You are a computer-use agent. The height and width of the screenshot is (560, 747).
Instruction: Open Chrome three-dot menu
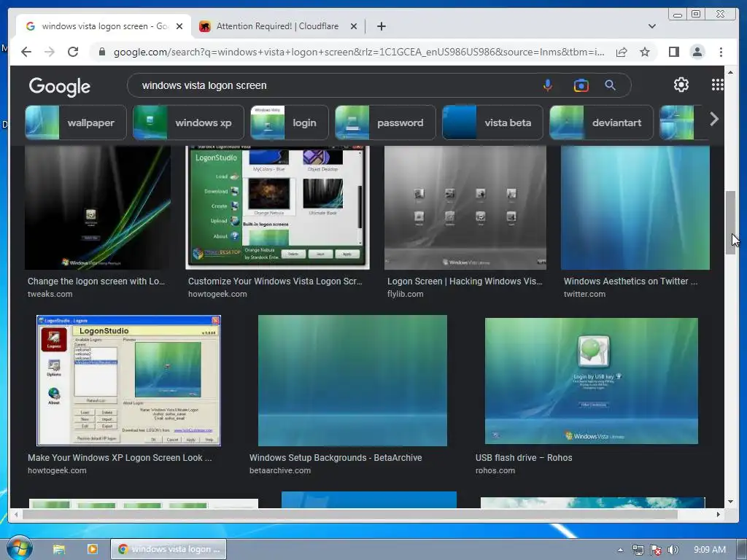pyautogui.click(x=721, y=52)
